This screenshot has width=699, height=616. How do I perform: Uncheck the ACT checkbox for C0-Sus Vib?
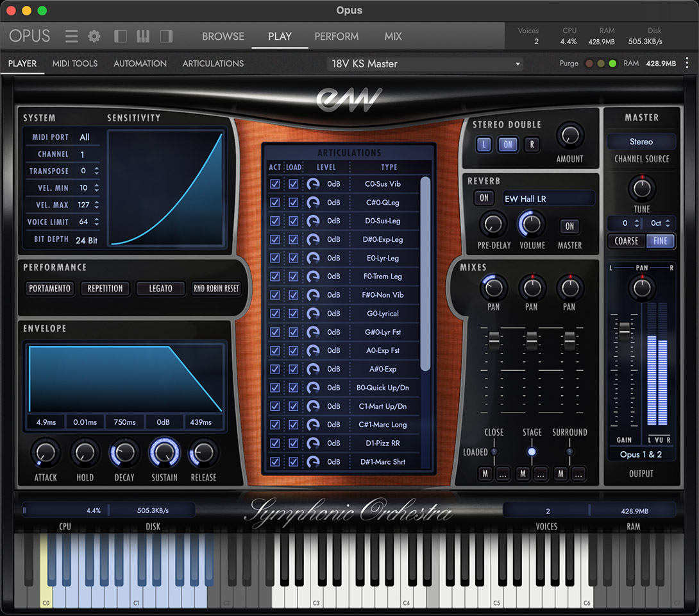[x=275, y=184]
